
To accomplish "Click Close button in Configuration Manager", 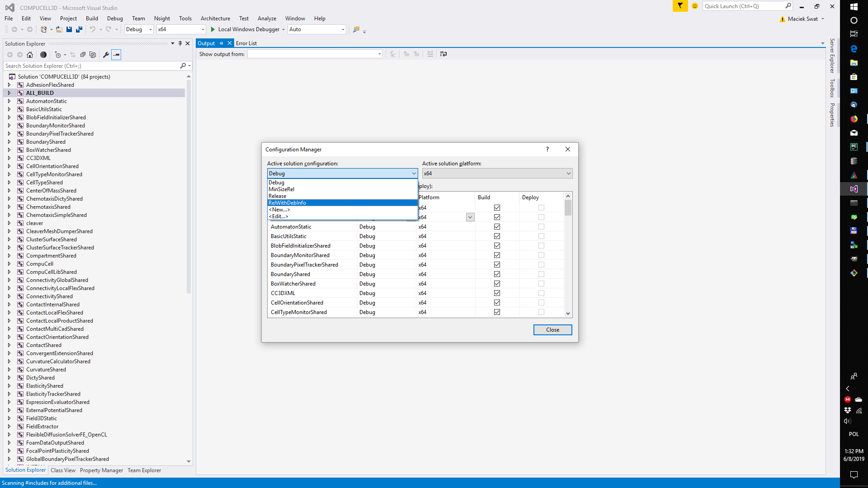I will click(x=552, y=330).
